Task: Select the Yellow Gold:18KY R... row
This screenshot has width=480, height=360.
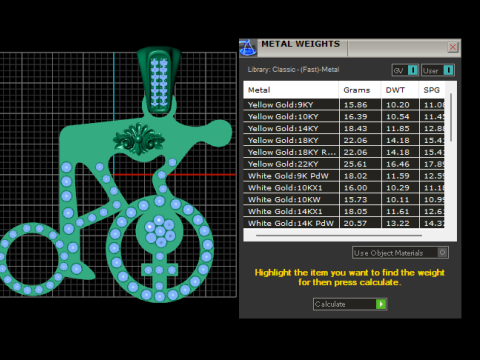Action: (x=344, y=152)
